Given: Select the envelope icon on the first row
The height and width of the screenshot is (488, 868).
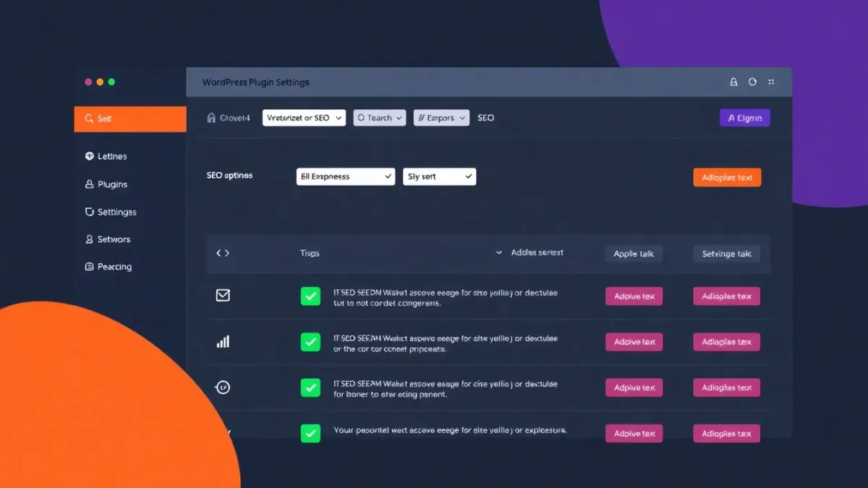Looking at the screenshot, I should (223, 295).
